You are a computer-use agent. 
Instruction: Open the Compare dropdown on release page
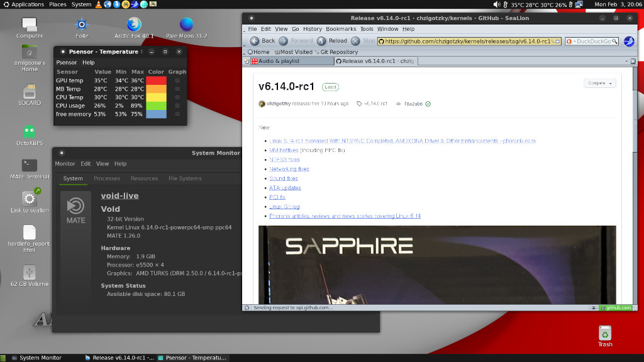point(599,84)
